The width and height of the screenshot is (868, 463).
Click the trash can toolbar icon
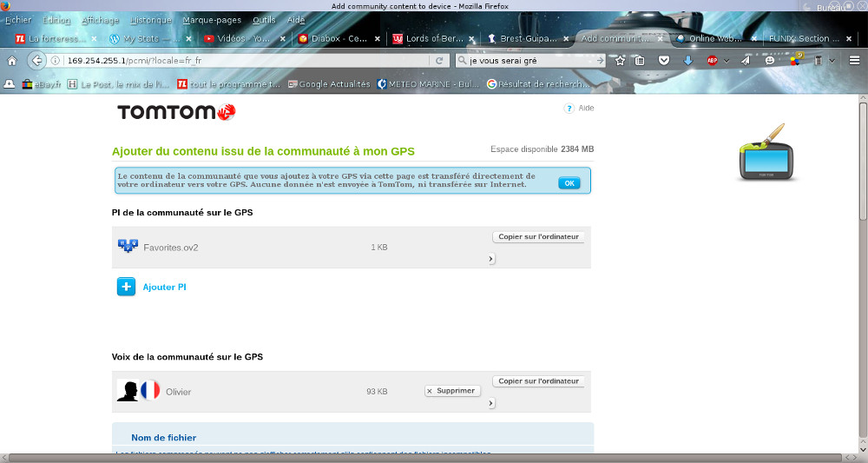pyautogui.click(x=819, y=60)
